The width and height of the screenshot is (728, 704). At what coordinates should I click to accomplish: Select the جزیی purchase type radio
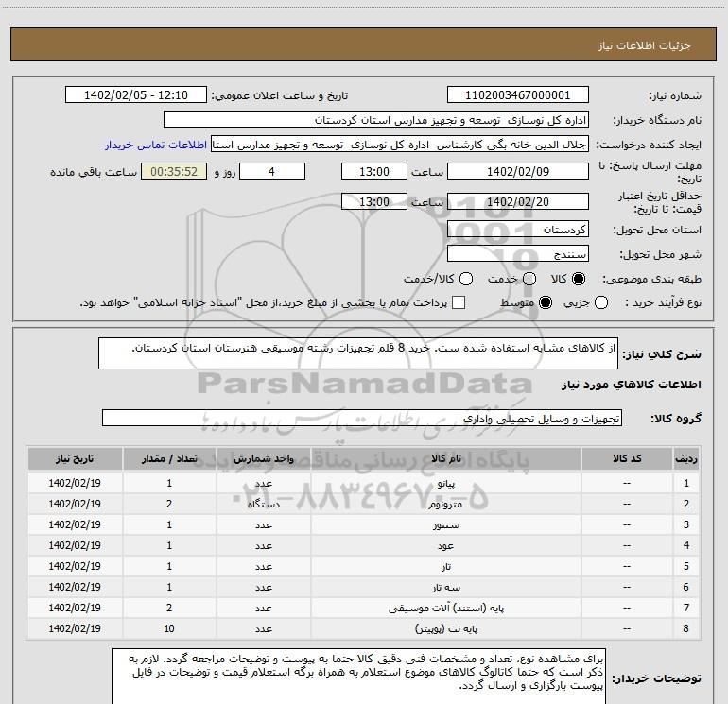(x=601, y=302)
